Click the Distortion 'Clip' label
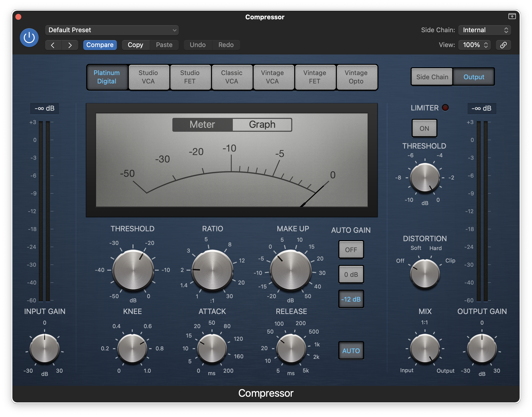This screenshot has width=532, height=417. (x=450, y=261)
